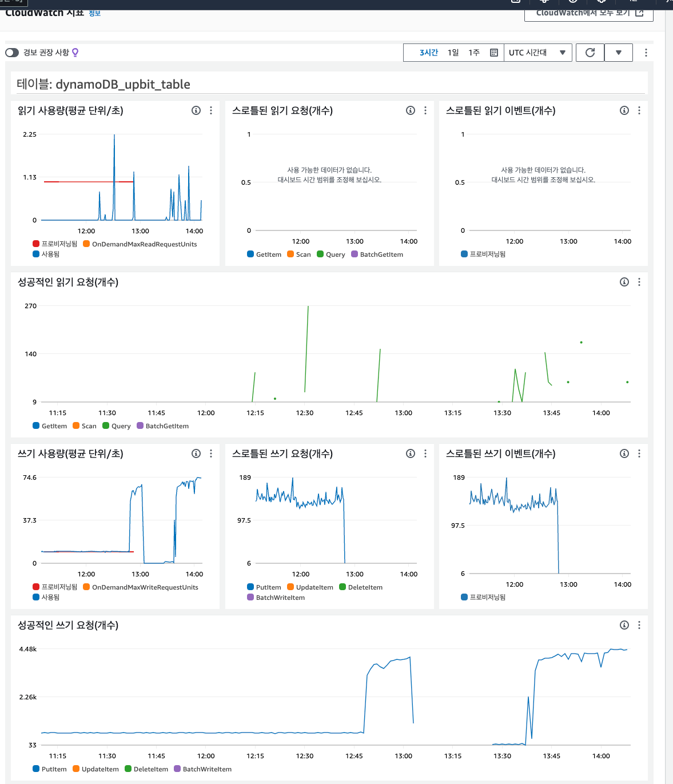
Task: Toggle red 프로비저닝됨 legend in 읽기 사용량 chart
Action: coord(55,244)
